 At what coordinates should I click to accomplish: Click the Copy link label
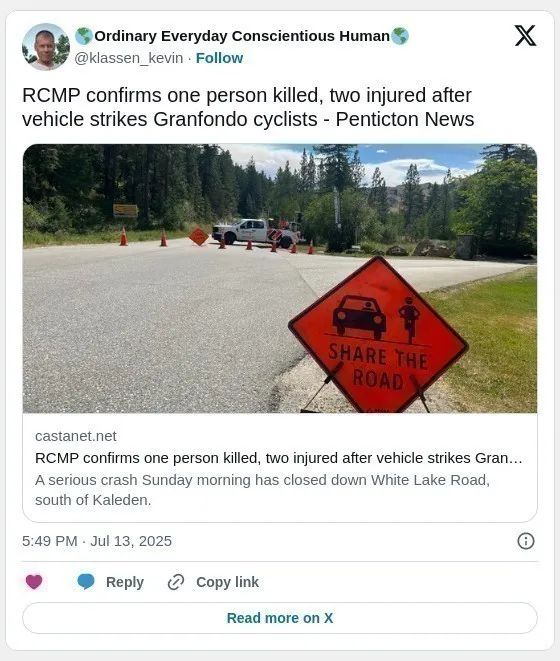pos(227,582)
